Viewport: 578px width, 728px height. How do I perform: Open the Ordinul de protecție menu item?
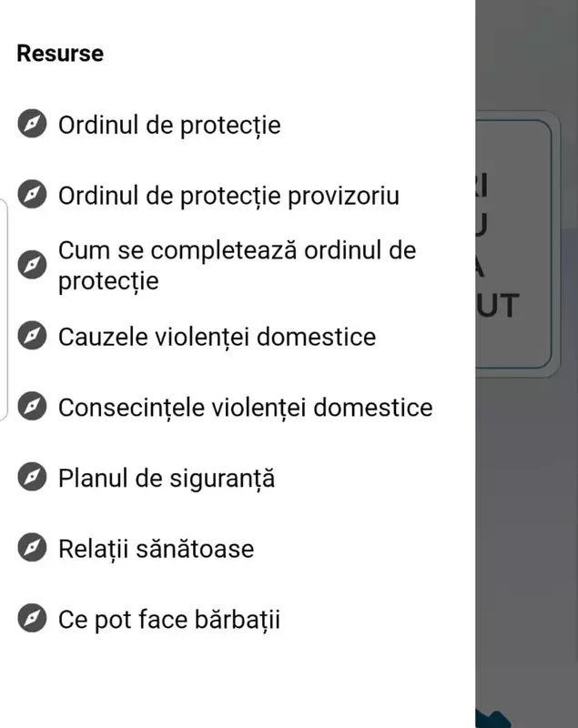169,125
